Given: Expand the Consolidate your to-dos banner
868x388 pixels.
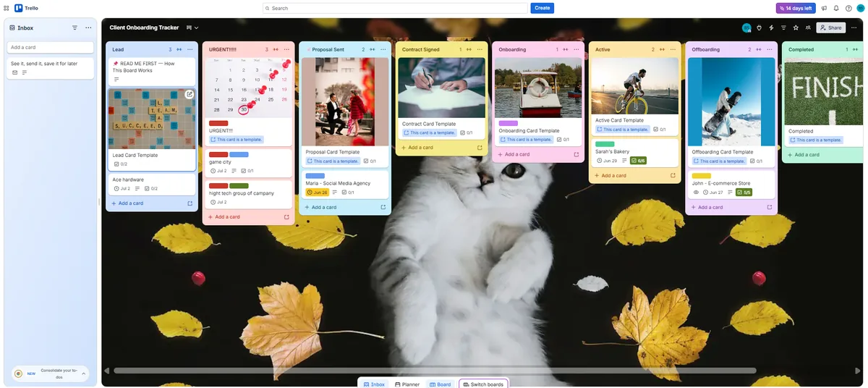Looking at the screenshot, I should coord(83,374).
